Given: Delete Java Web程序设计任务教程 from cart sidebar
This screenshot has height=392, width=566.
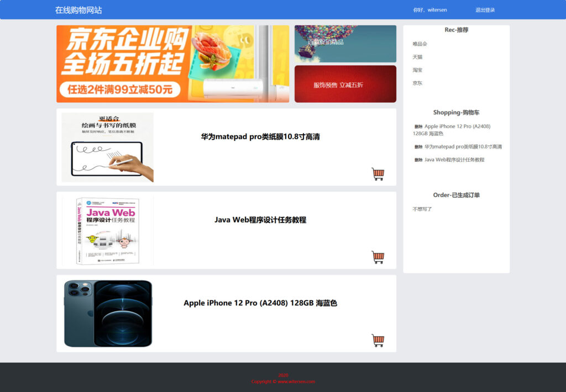Looking at the screenshot, I should tap(418, 160).
